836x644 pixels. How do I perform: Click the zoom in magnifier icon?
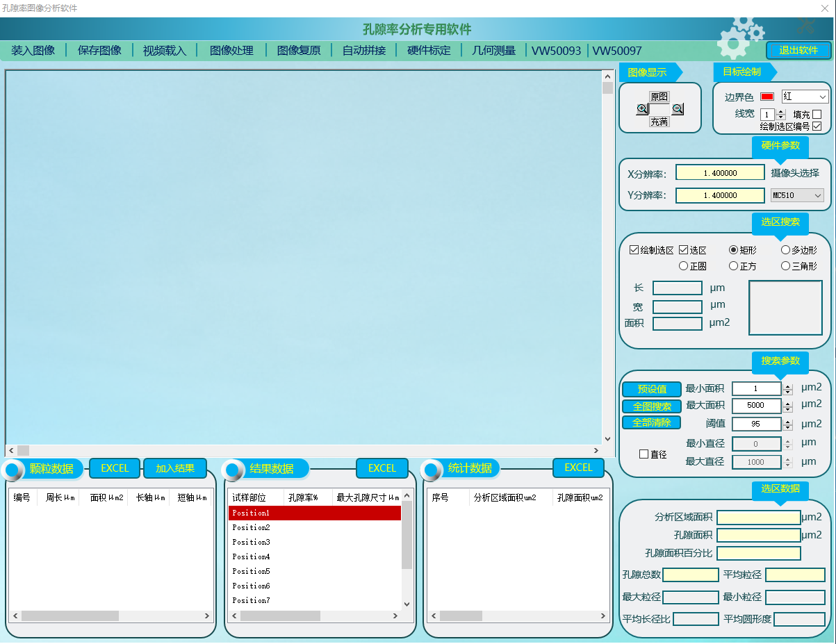pyautogui.click(x=642, y=109)
